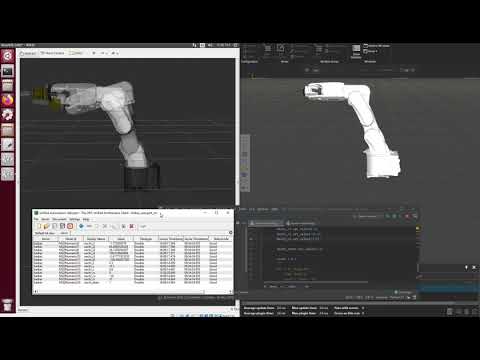Image resolution: width=480 pixels, height=360 pixels.
Task: Open the Trash icon in the dock
Action: 7,305
